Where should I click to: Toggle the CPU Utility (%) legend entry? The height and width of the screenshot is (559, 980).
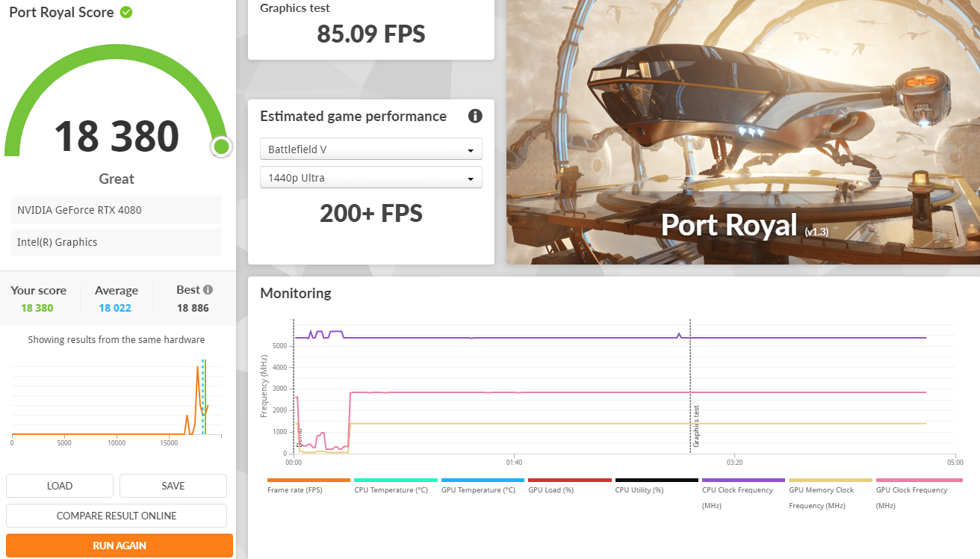(x=657, y=487)
